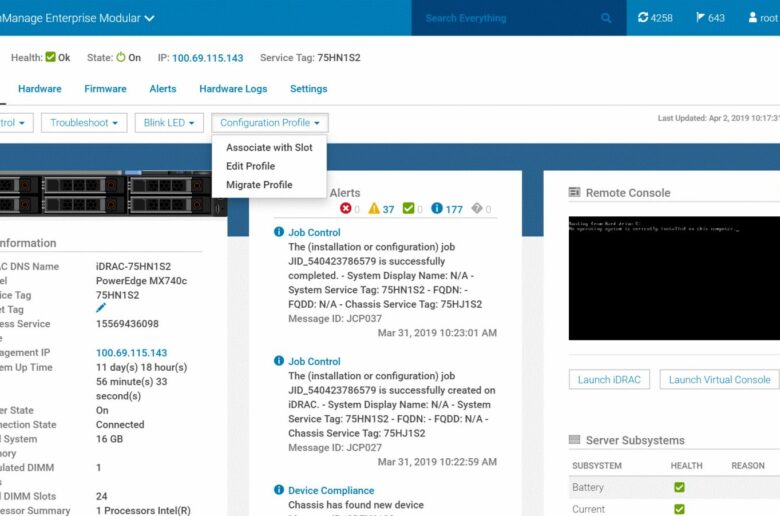Filter alerts by warning triangle icon

(x=374, y=208)
